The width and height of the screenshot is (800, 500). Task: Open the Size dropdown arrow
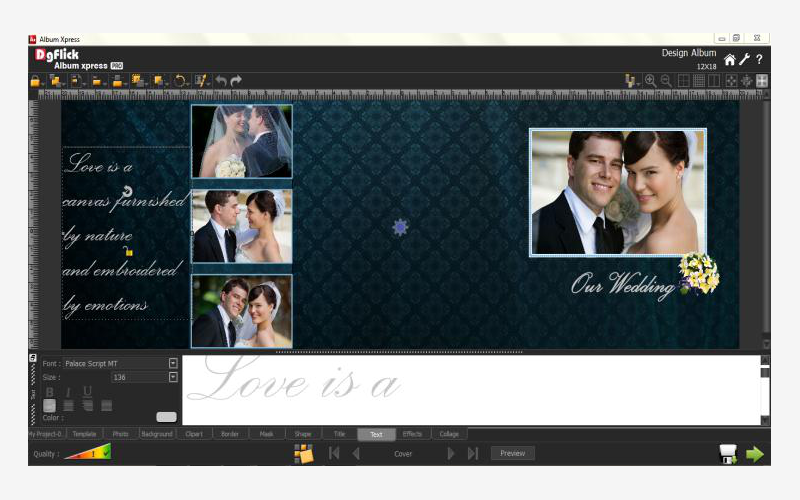pos(173,377)
